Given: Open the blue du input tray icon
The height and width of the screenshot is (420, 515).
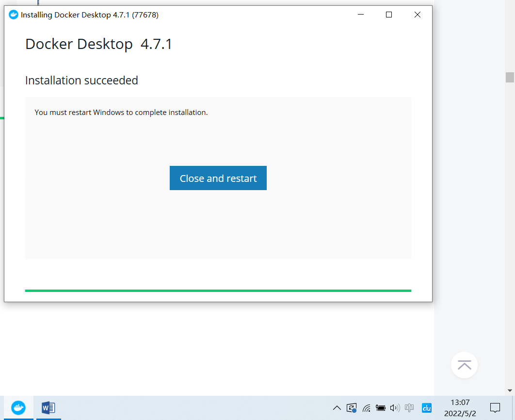Looking at the screenshot, I should (427, 408).
